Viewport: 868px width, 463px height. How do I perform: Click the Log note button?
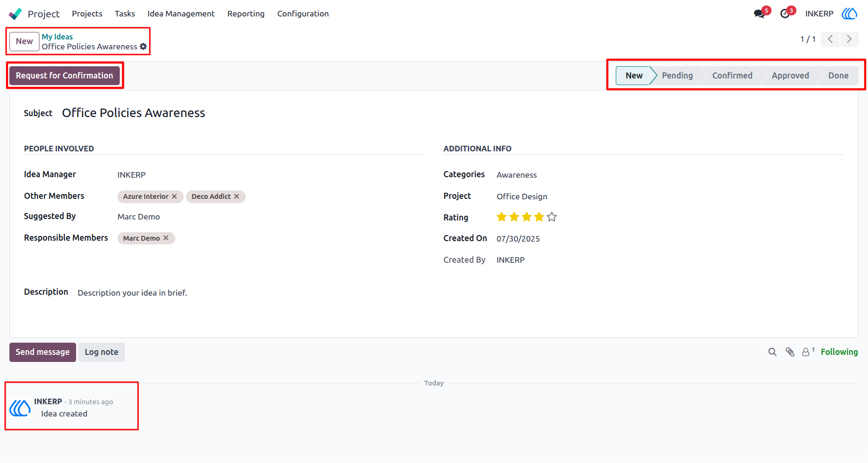pos(101,352)
